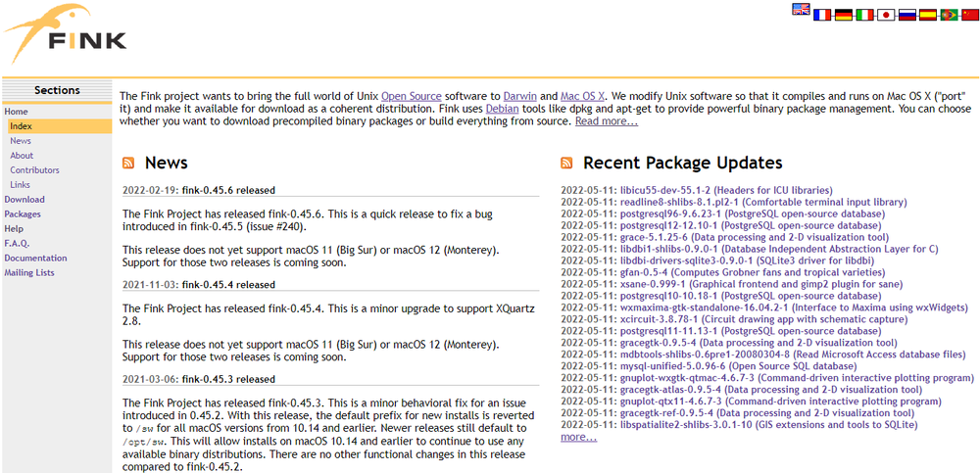Open the gracegtk-atlas-0.9.5-4 package link

[770, 390]
